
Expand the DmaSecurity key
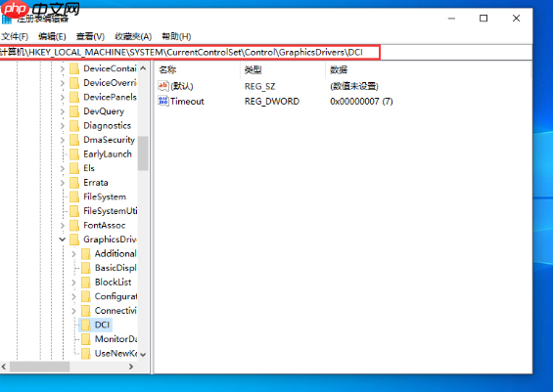pyautogui.click(x=63, y=140)
